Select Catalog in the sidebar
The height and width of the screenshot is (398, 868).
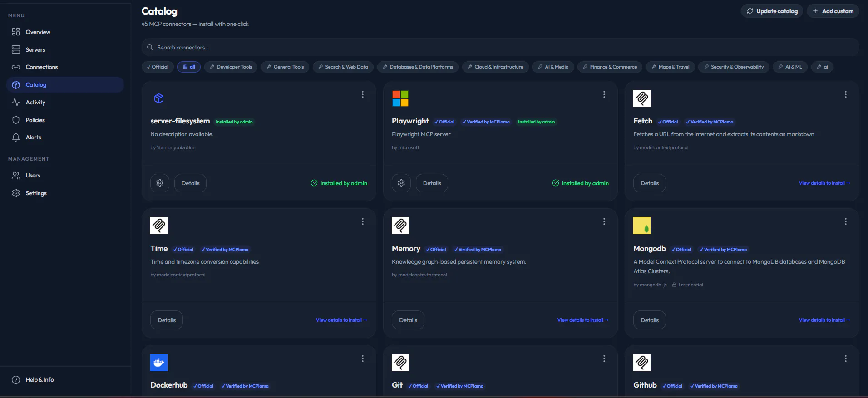coord(65,85)
